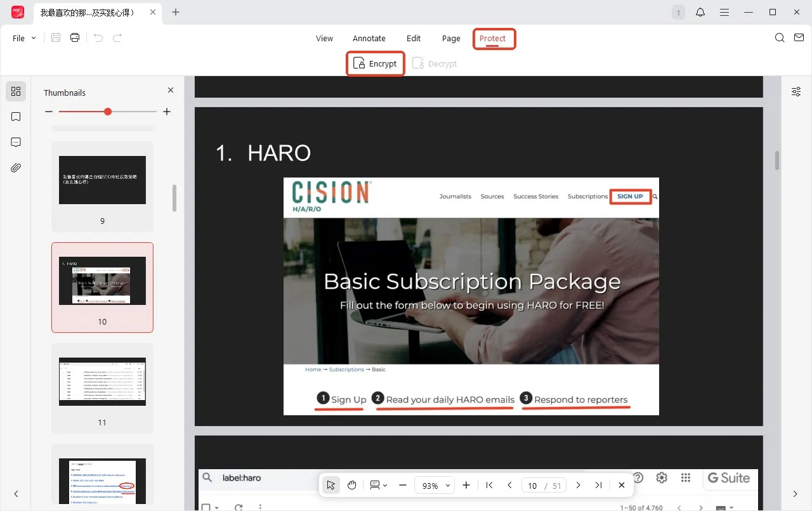The height and width of the screenshot is (511, 812).
Task: Expand the 93% zoom level dropdown
Action: (435, 486)
